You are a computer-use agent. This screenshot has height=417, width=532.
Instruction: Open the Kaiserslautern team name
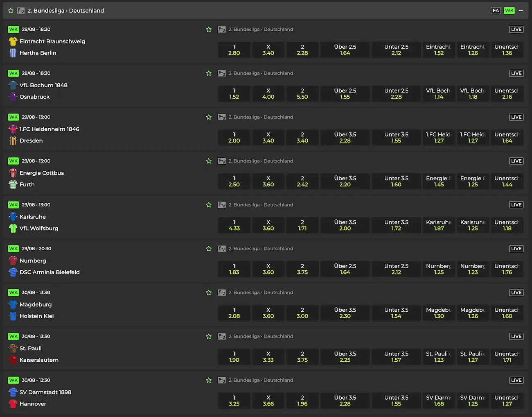pos(39,360)
